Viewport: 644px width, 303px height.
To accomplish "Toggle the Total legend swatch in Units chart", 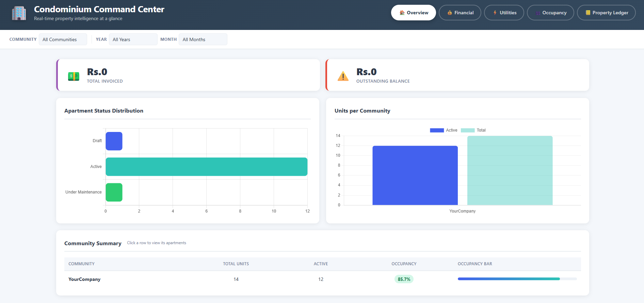I will [468, 130].
